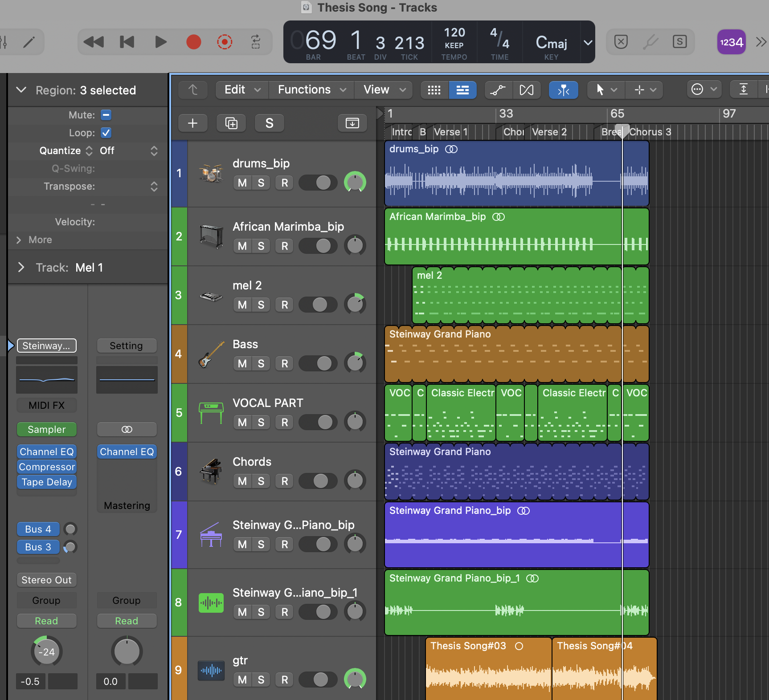Click the Tape Delay plugin slot
769x700 pixels.
pos(47,482)
